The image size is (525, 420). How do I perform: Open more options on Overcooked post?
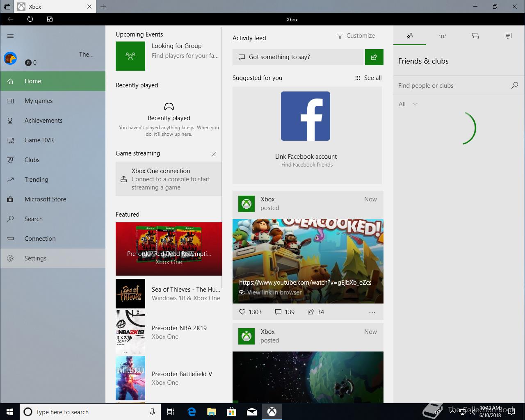pos(372,312)
